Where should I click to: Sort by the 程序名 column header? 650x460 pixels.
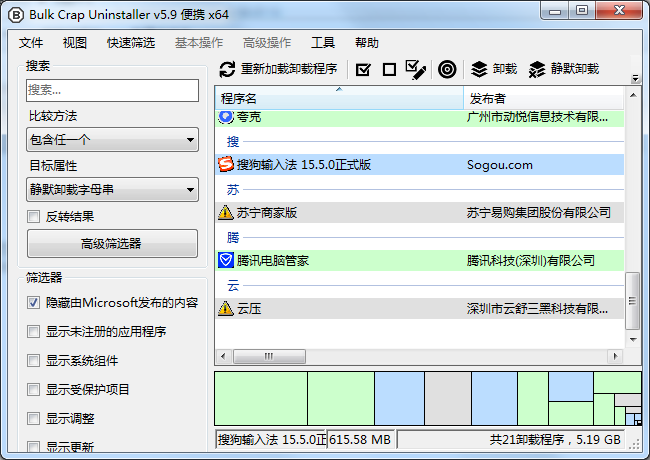(339, 98)
